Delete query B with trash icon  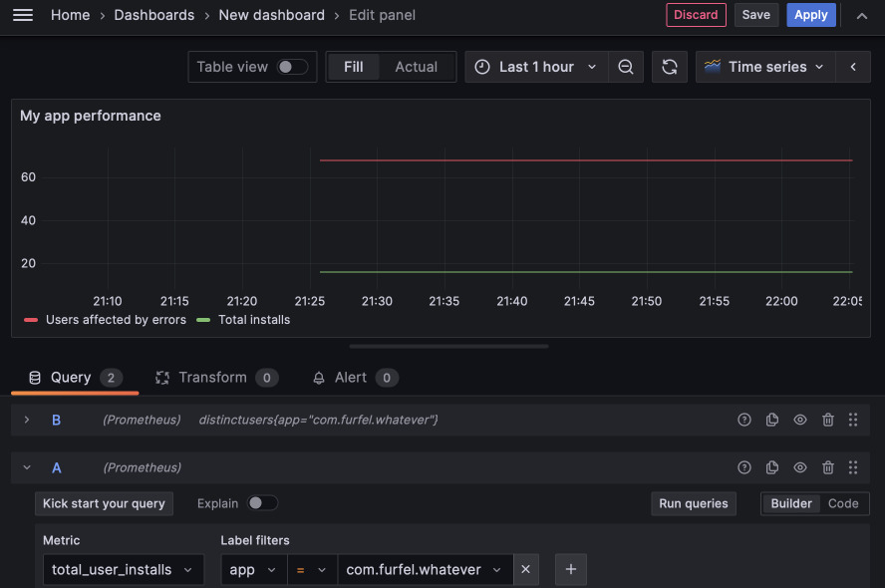828,420
